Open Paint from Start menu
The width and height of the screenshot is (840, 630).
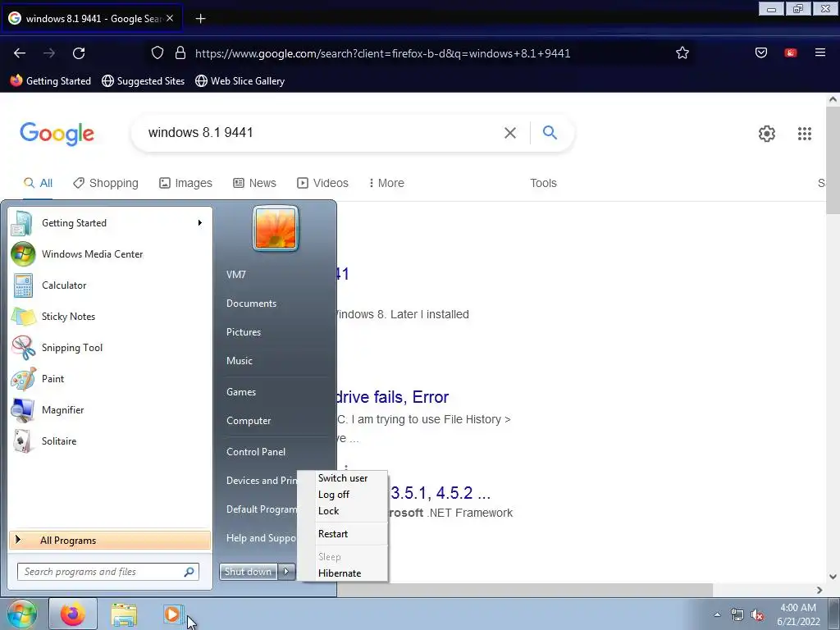(110, 378)
